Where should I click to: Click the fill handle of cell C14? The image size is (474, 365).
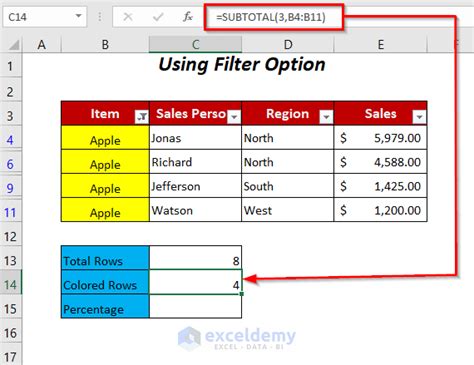pyautogui.click(x=242, y=294)
